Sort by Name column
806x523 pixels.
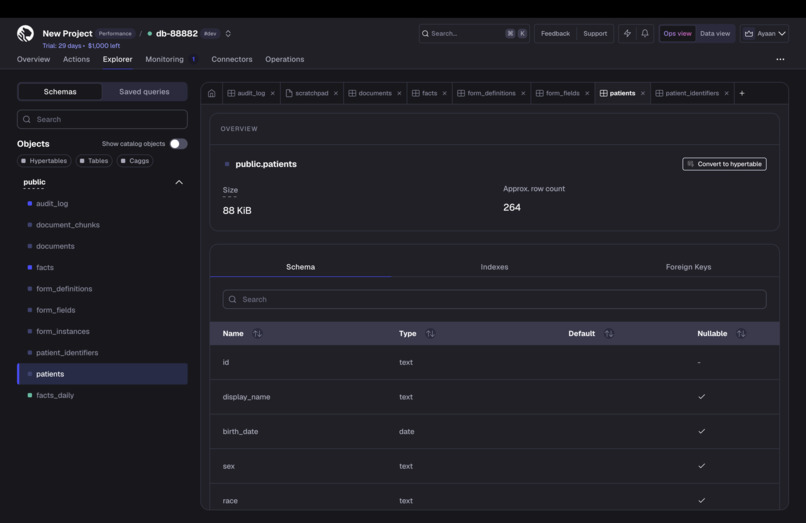258,333
